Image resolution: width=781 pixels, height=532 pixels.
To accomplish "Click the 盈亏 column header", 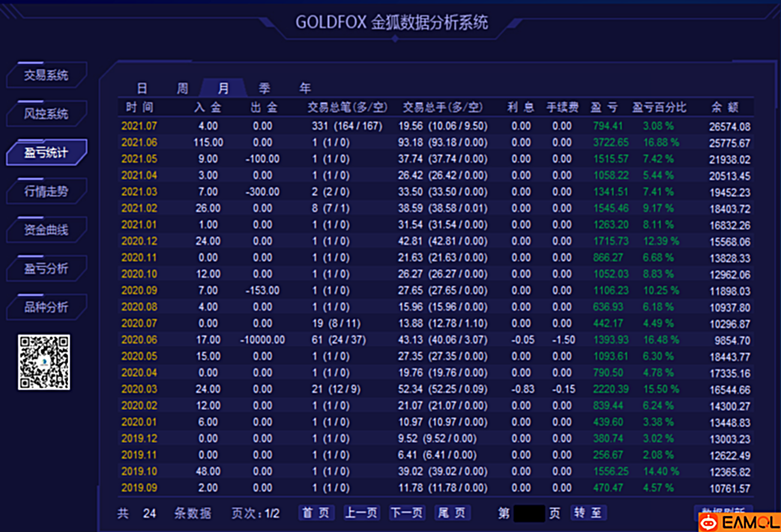I will click(604, 107).
